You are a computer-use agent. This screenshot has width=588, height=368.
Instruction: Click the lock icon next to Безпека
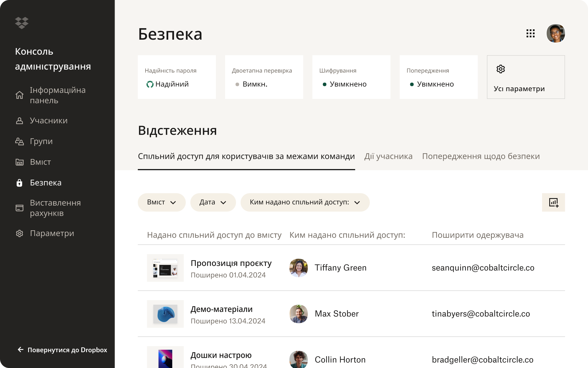tap(20, 183)
